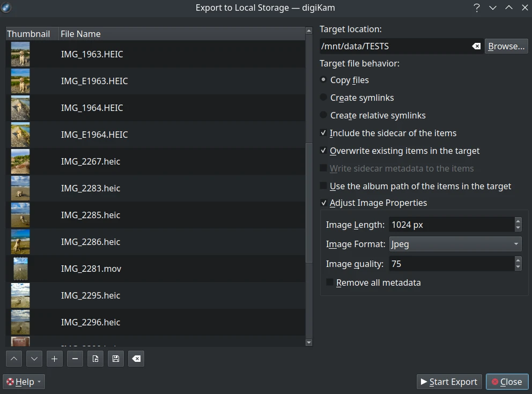Move selected image up the list

[13, 359]
